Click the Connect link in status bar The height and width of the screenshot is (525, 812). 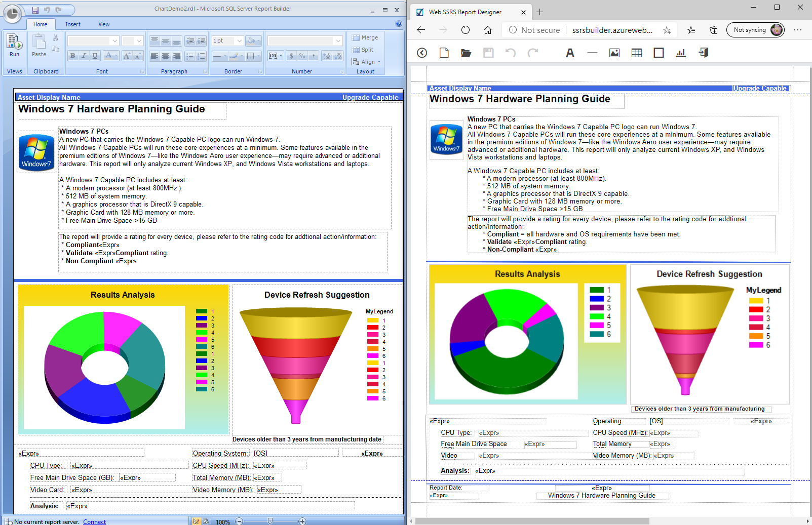(x=94, y=521)
